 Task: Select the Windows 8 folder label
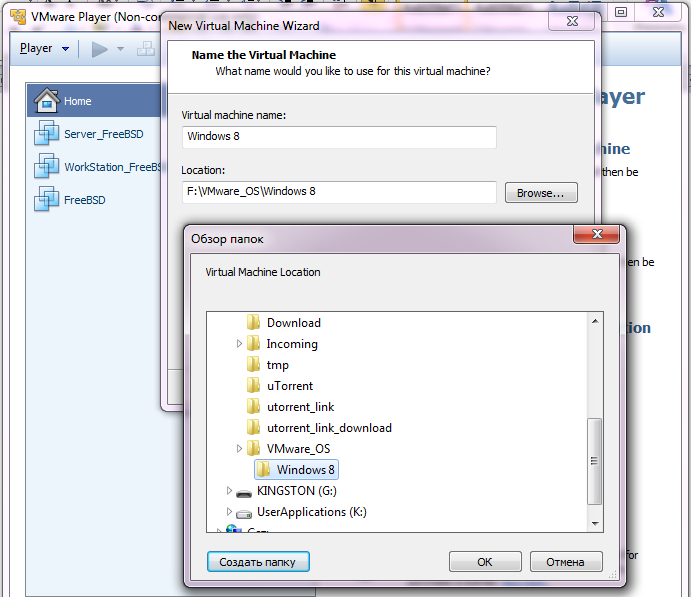point(305,470)
